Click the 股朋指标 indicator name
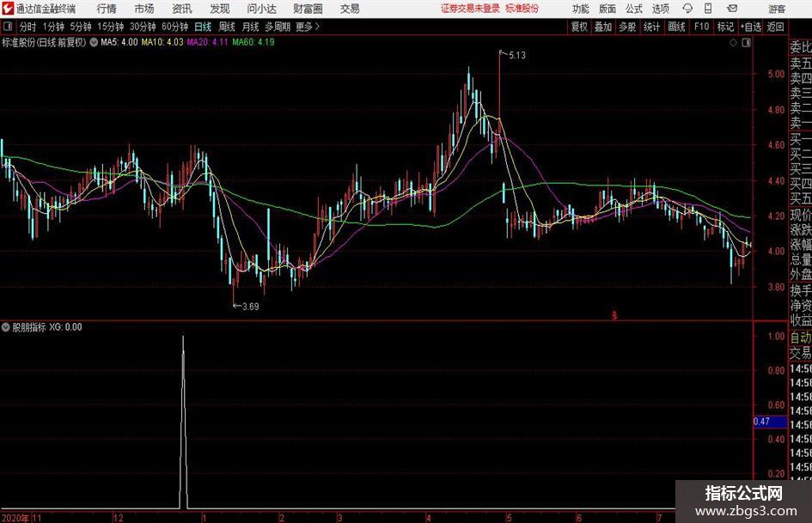Screen dimensions: 812x523 pos(29,327)
